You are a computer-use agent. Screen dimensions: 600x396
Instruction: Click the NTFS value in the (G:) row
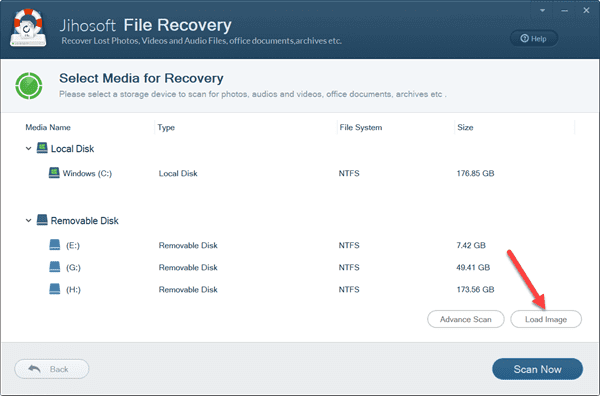click(x=349, y=267)
